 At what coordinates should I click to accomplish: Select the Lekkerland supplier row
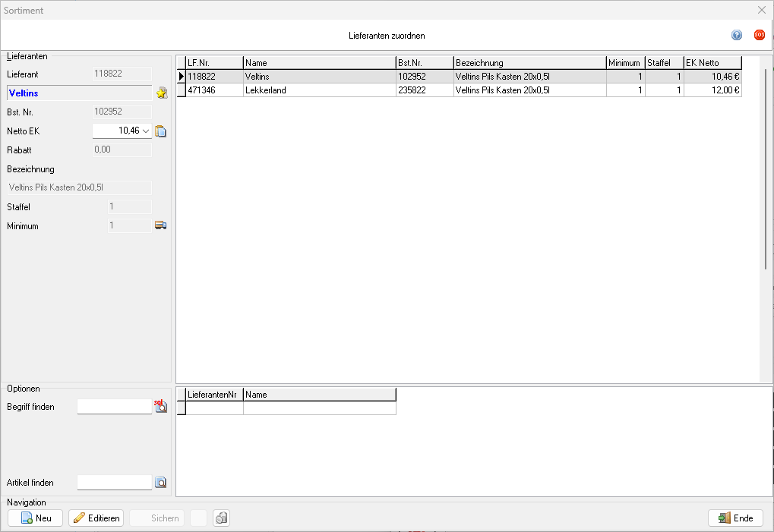pos(319,90)
